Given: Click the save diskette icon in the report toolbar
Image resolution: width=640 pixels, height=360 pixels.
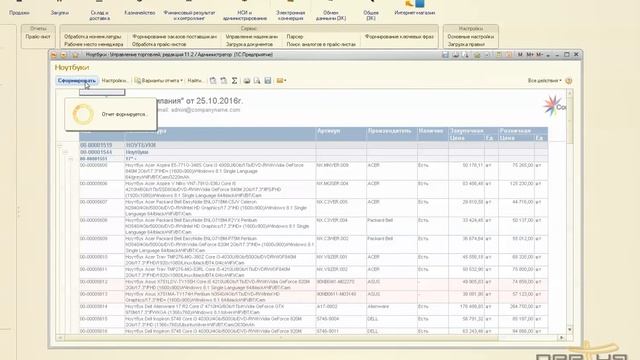Looking at the screenshot, I should [268, 81].
